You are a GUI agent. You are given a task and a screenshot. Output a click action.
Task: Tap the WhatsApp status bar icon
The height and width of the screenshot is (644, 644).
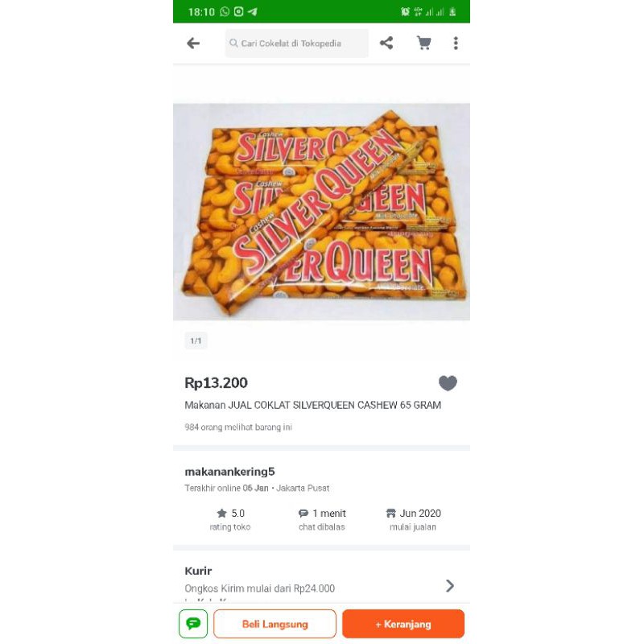(225, 12)
